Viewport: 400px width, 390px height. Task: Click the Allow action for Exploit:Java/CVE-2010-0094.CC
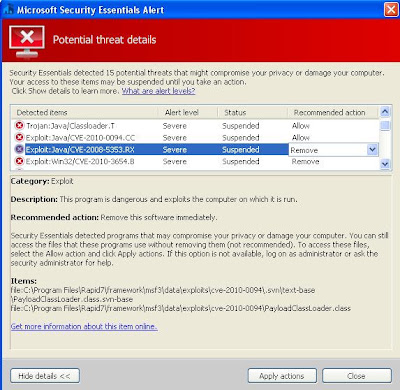301,137
